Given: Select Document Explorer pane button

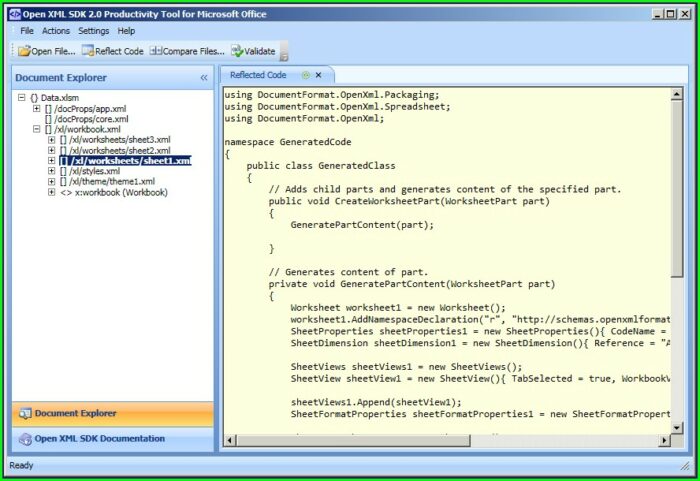Looking at the screenshot, I should click(x=112, y=414).
